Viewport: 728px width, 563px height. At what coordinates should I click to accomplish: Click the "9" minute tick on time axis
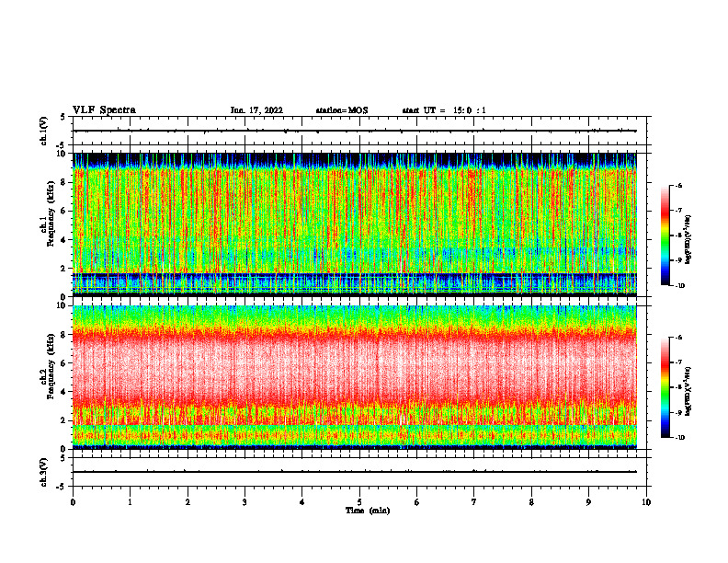[x=588, y=502]
